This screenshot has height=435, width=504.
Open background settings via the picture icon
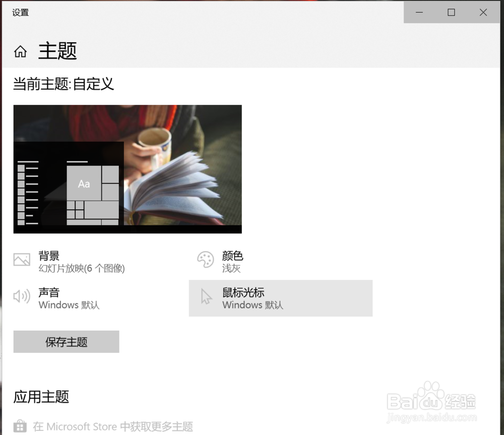(x=21, y=259)
